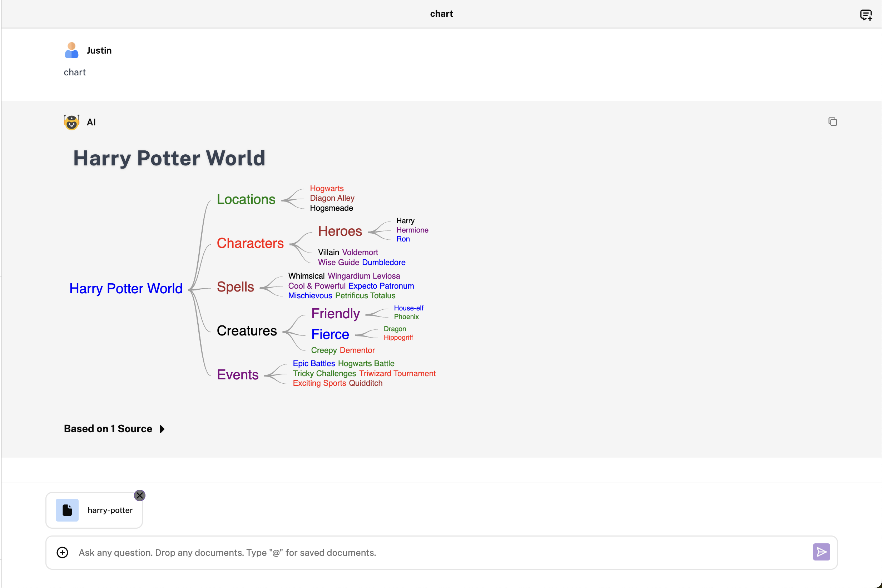This screenshot has width=882, height=588.
Task: Click the send message arrow button
Action: point(821,552)
